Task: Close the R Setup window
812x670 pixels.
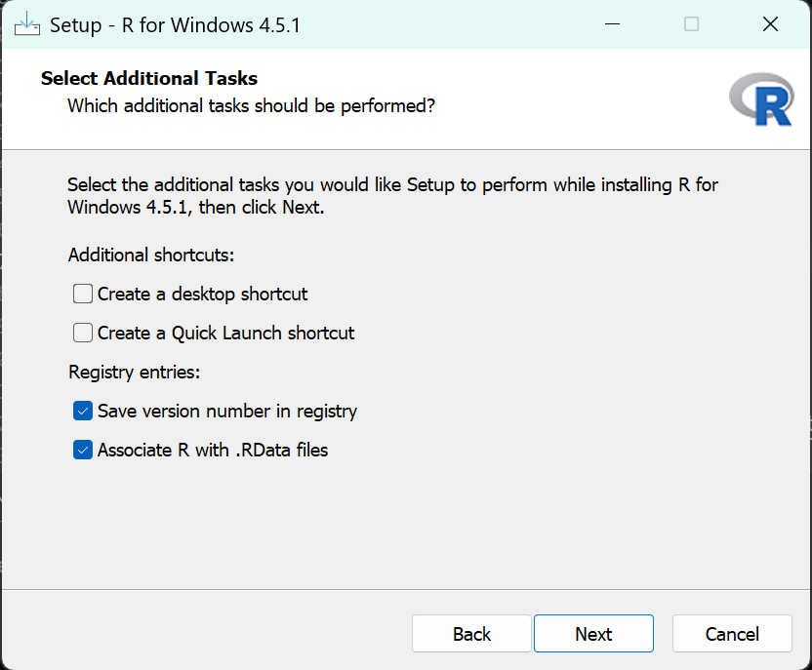Action: pos(770,24)
